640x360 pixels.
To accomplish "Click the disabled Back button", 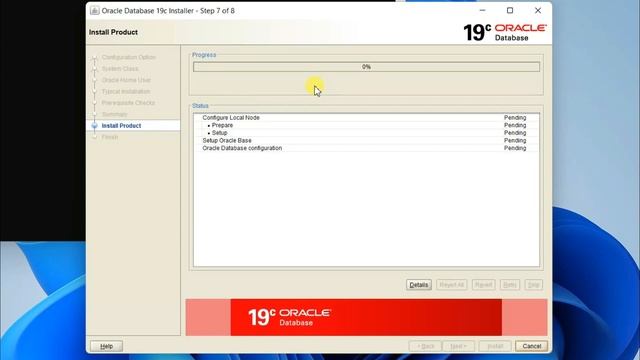I will click(425, 346).
